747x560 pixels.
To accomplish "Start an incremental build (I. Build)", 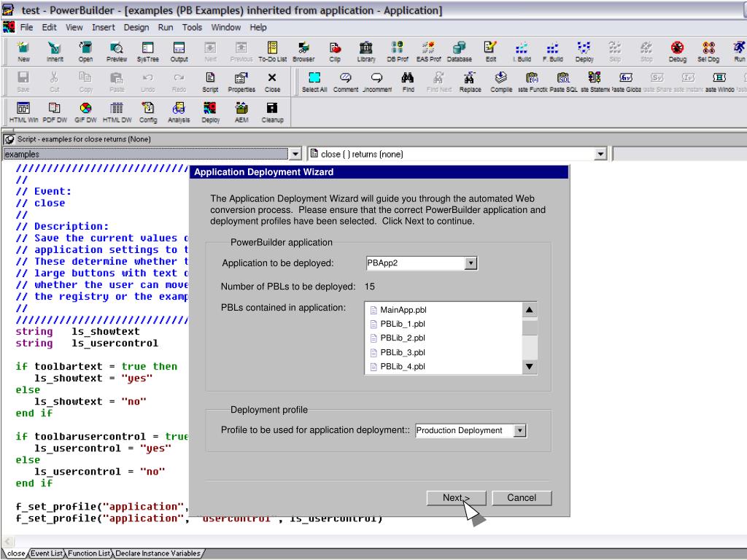I will click(x=522, y=52).
